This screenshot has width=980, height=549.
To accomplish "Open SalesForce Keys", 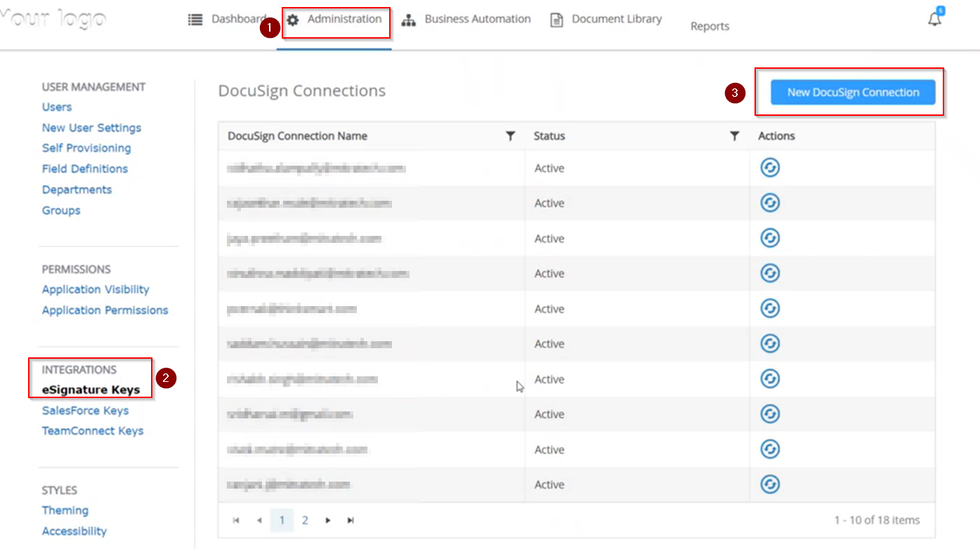I will click(85, 411).
